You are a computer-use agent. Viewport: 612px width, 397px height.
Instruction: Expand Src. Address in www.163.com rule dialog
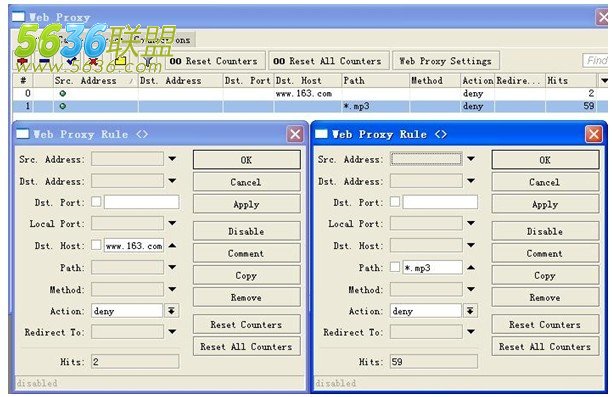(x=172, y=159)
